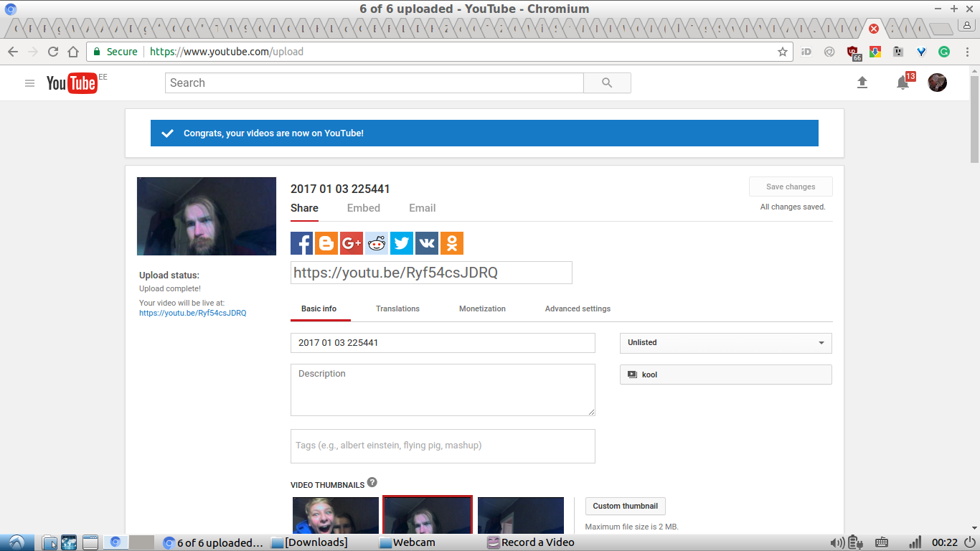Share the video on VK

[x=427, y=243]
